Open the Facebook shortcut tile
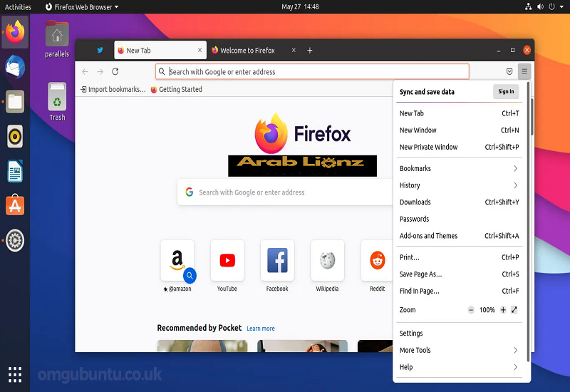 (277, 260)
